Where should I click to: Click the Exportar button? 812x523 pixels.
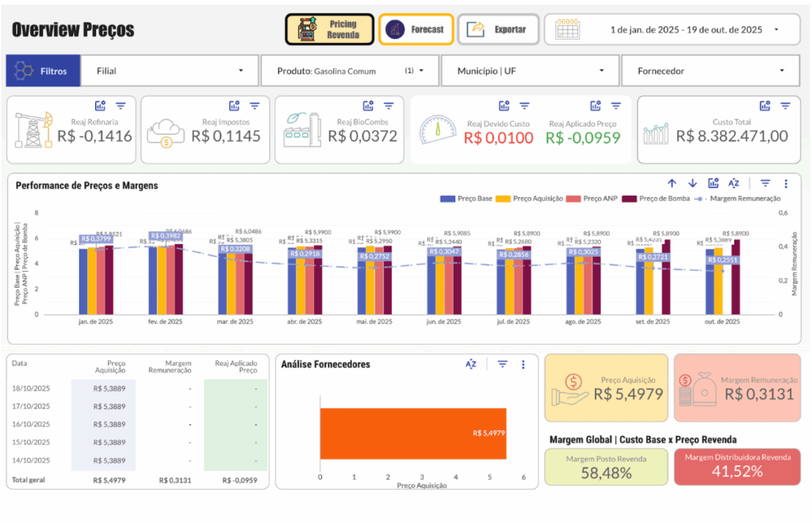pos(498,29)
